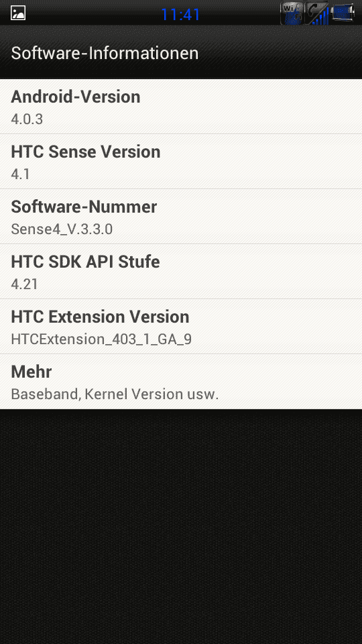Screen dimensions: 362x644
Task: Tap the Sense4_V.3.3.0 value text
Action: (62, 229)
